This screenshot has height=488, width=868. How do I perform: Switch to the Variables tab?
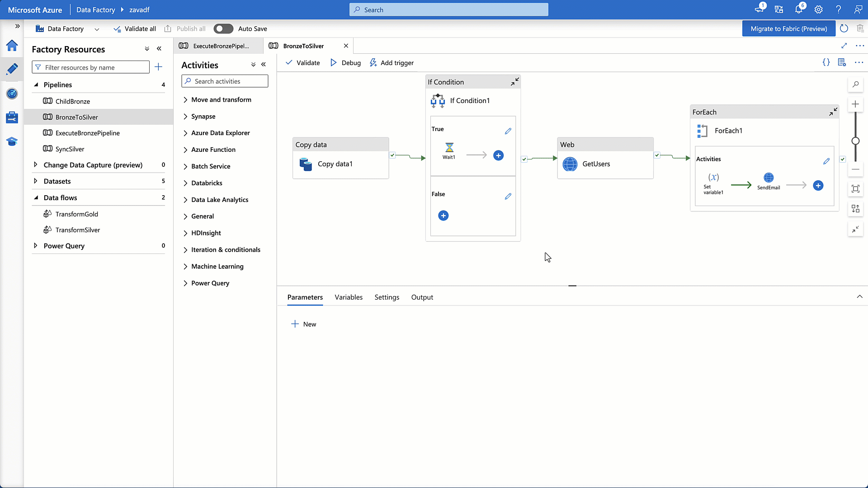tap(348, 297)
